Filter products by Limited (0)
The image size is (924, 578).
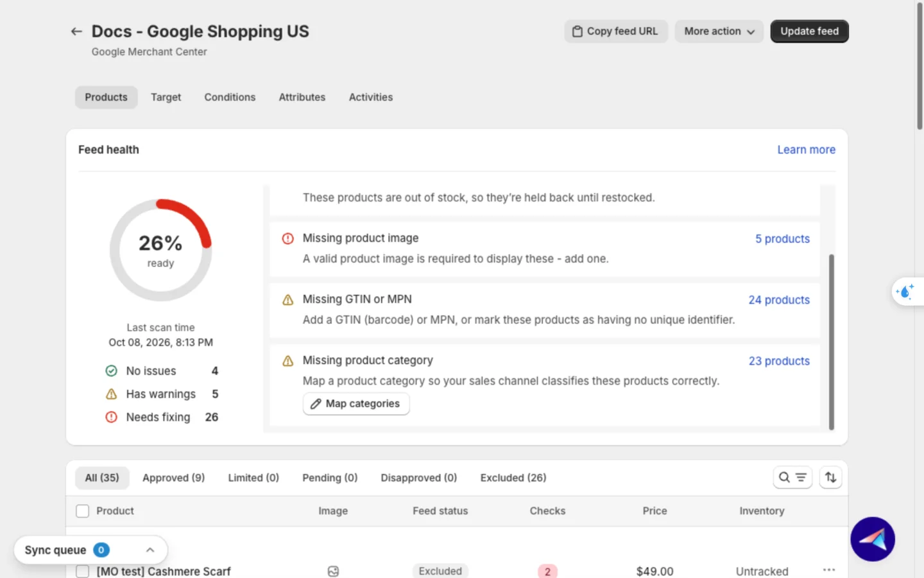coord(253,478)
